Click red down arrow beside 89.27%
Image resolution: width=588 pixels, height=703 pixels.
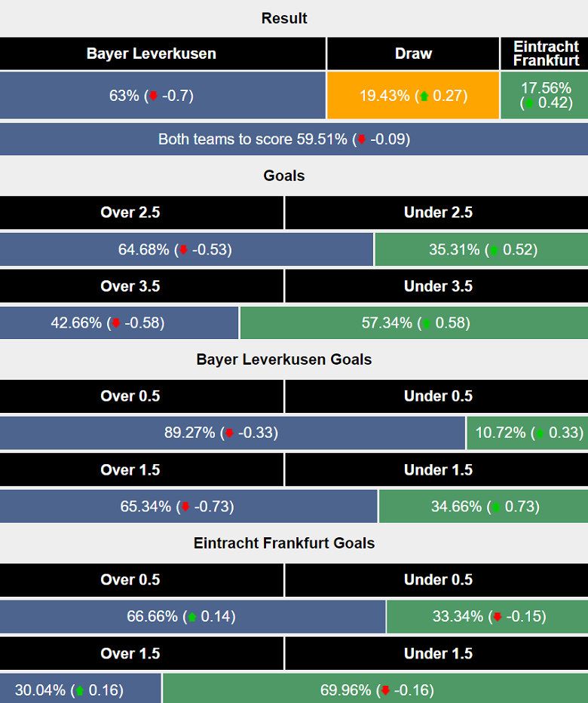coord(229,433)
